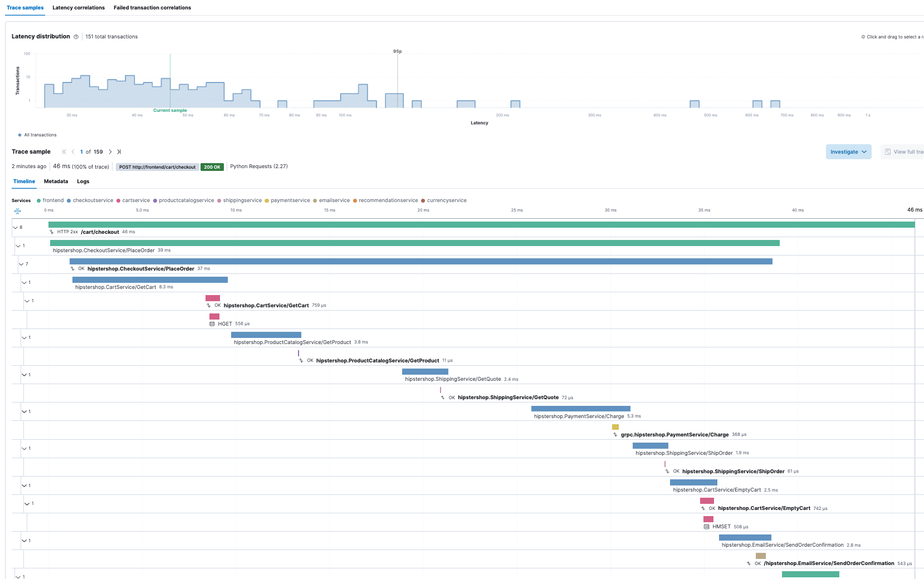
Task: Go to the previous trace sample
Action: click(x=73, y=152)
